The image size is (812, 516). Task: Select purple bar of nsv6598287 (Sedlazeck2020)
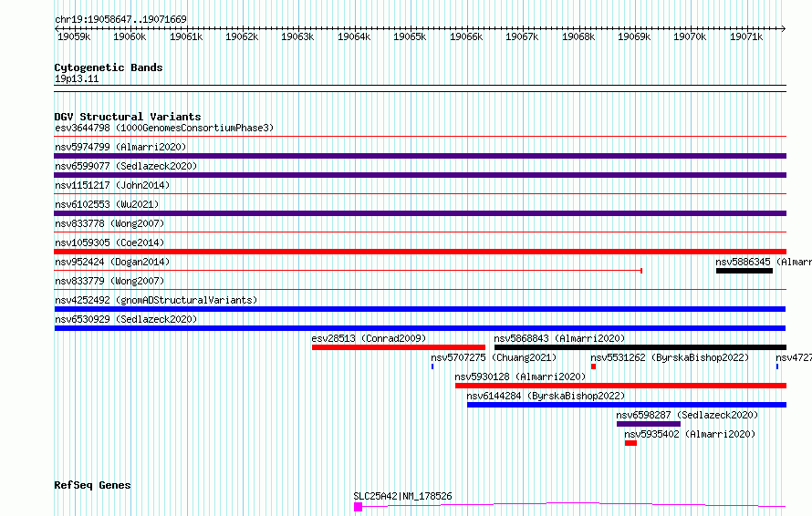pos(649,424)
